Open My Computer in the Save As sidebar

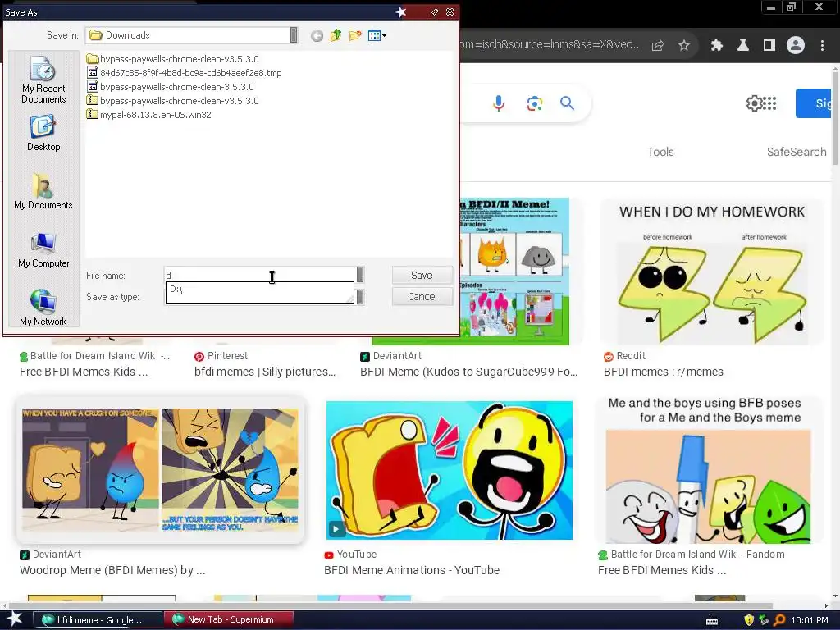point(43,249)
